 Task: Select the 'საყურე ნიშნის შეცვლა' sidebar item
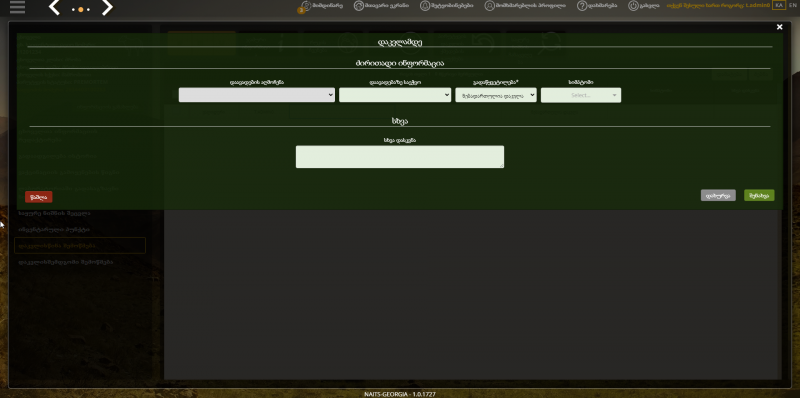tap(54, 213)
